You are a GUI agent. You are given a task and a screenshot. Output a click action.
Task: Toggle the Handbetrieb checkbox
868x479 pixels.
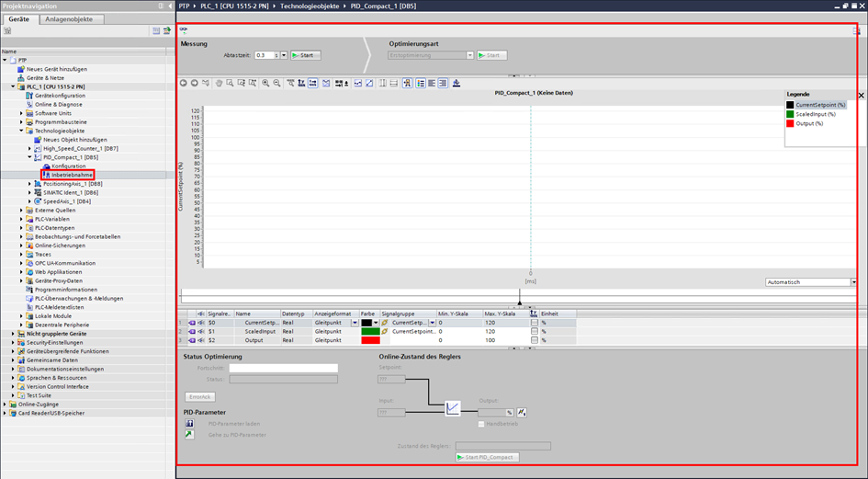[x=481, y=423]
